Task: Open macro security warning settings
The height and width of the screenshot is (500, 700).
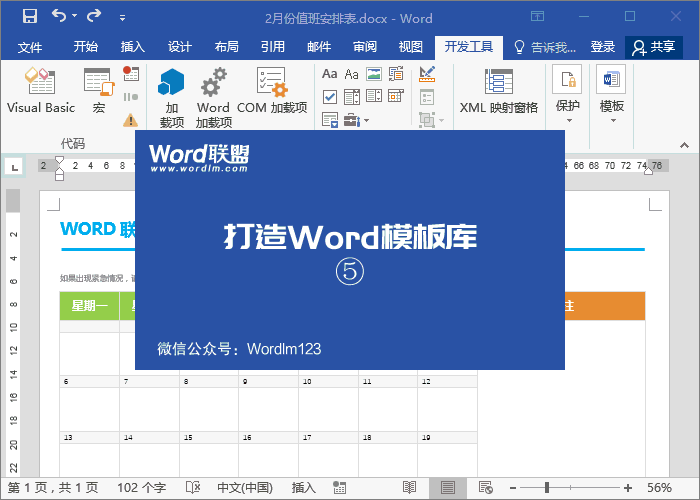Action: tap(131, 120)
